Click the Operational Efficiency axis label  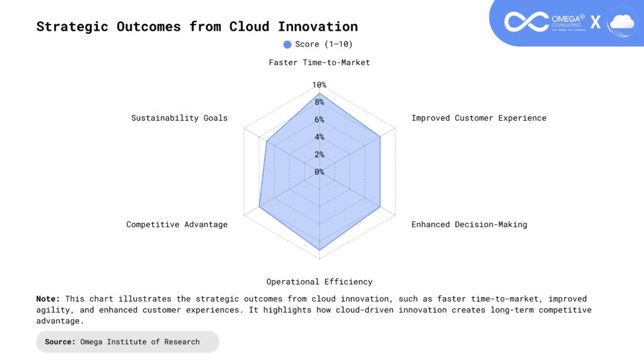(x=319, y=282)
